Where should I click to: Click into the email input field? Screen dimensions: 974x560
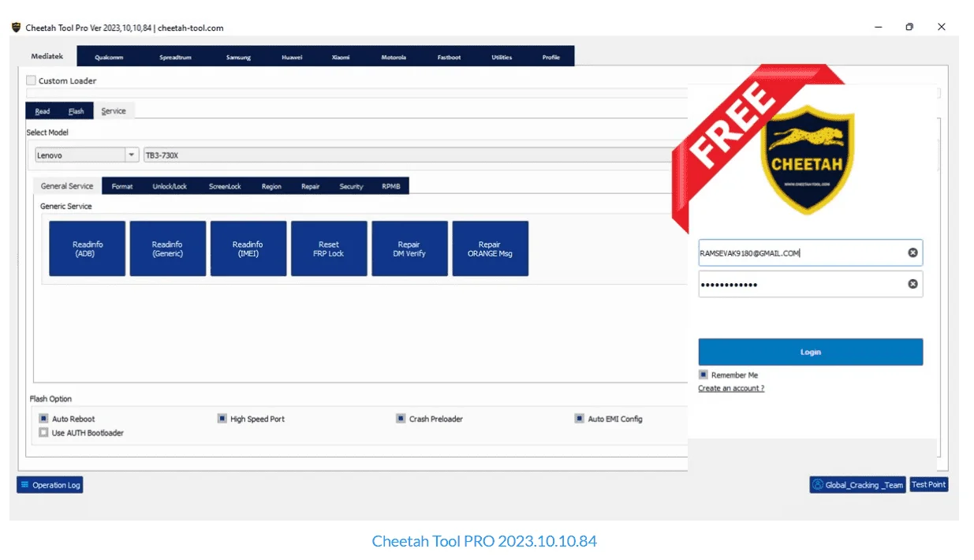click(x=811, y=252)
